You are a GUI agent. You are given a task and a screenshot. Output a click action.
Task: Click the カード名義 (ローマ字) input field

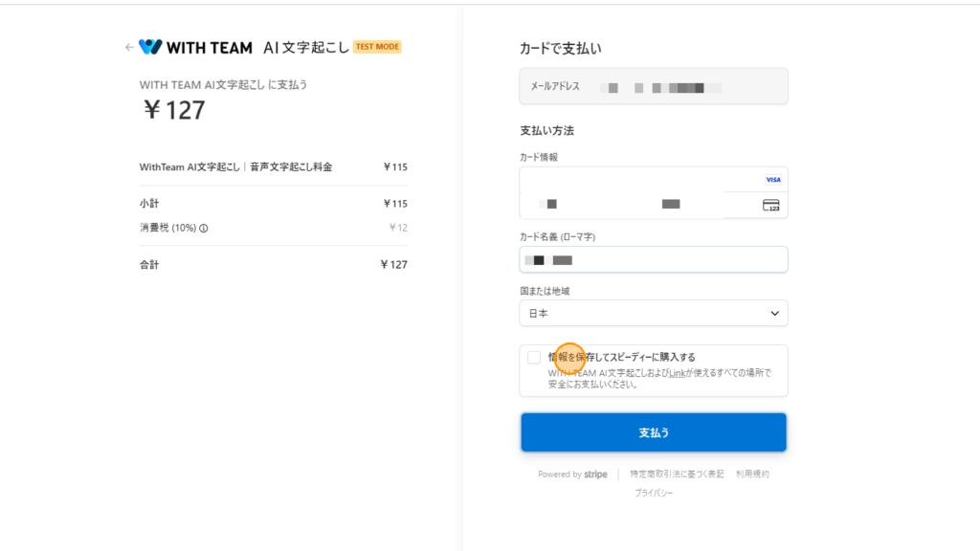pos(654,259)
